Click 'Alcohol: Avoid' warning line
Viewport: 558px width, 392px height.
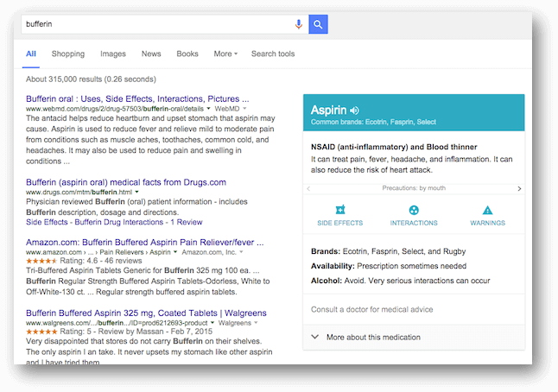[x=400, y=281]
